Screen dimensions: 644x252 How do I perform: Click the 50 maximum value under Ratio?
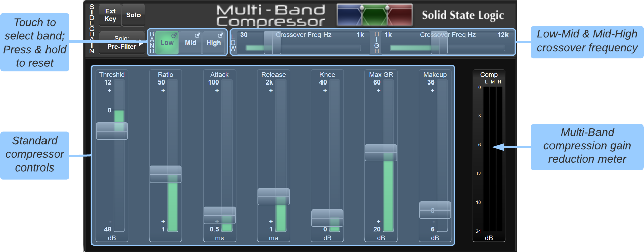pyautogui.click(x=162, y=82)
